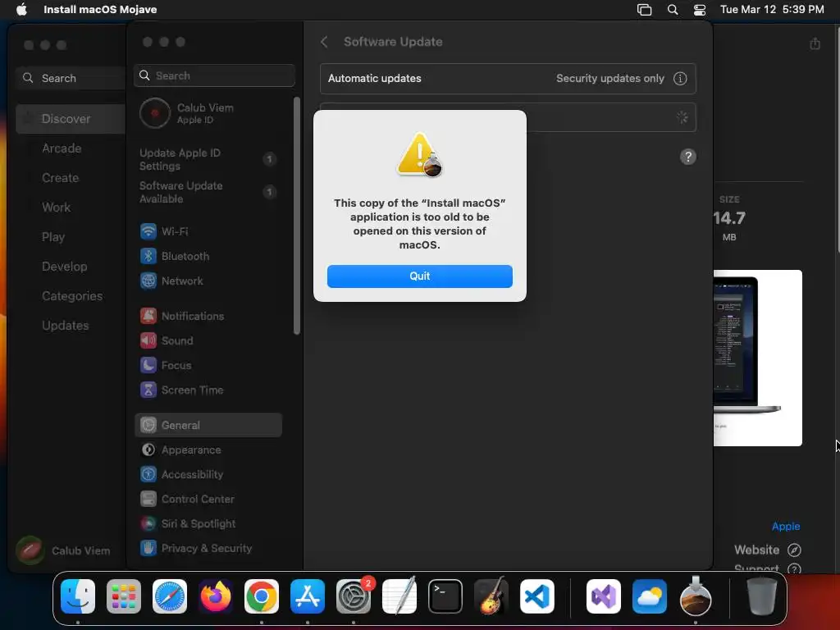Image resolution: width=840 pixels, height=630 pixels.
Task: Click the System Settings search field
Action: click(214, 75)
